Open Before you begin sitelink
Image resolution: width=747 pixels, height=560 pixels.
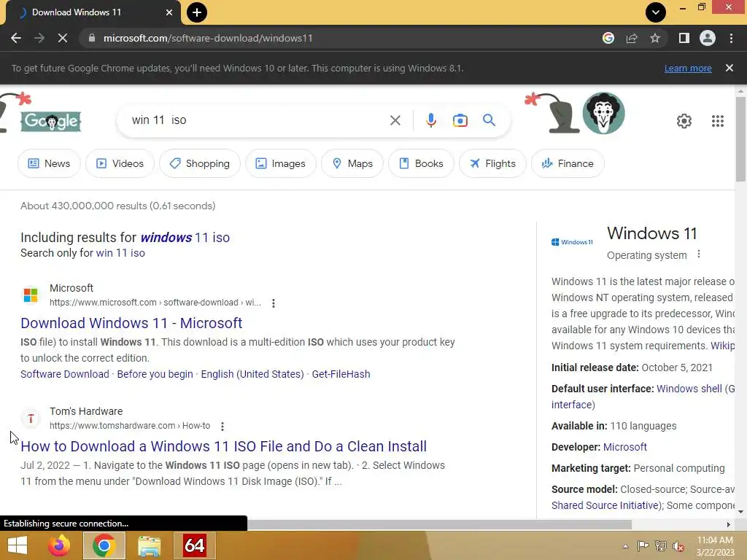155,374
